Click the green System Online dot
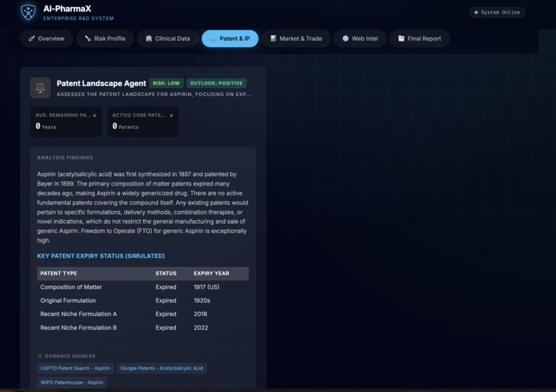 click(x=476, y=12)
